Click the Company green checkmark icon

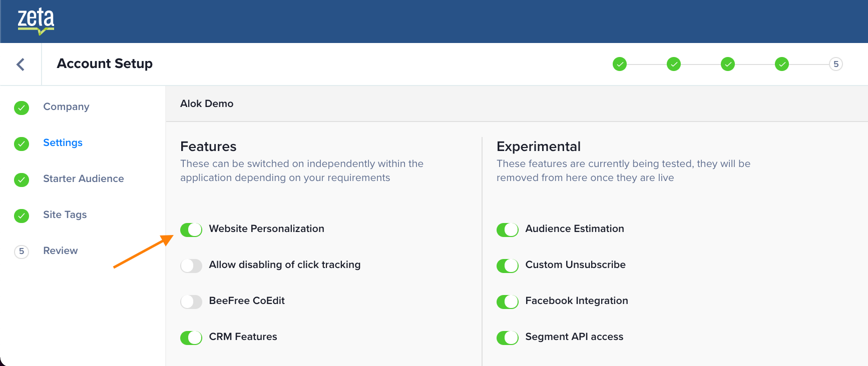[x=22, y=107]
